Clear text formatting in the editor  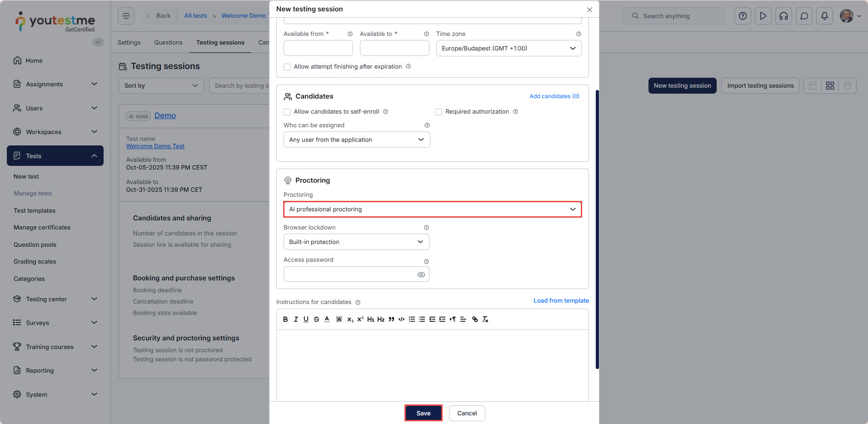[485, 319]
